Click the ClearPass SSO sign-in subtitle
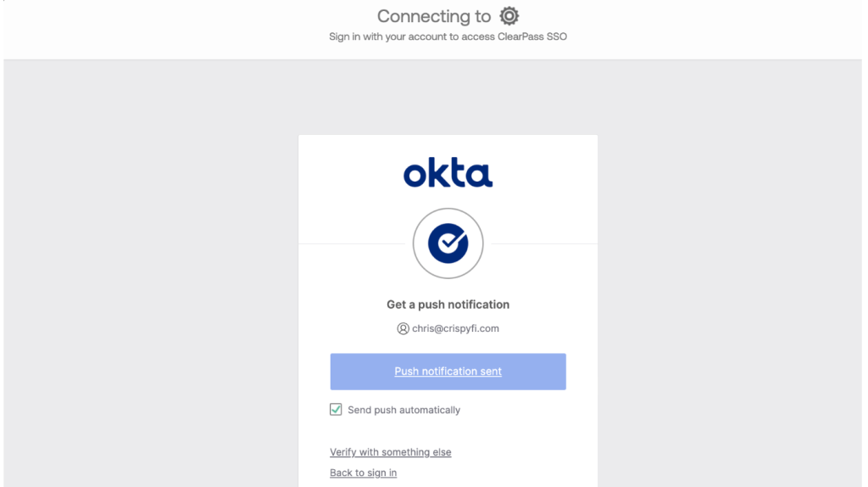The width and height of the screenshot is (868, 487). pos(448,37)
